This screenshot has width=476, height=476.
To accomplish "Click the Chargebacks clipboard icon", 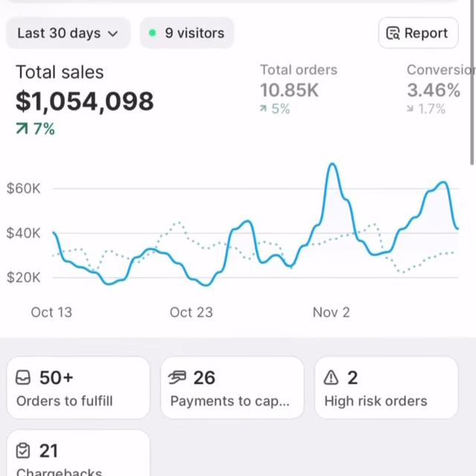I will [x=24, y=451].
